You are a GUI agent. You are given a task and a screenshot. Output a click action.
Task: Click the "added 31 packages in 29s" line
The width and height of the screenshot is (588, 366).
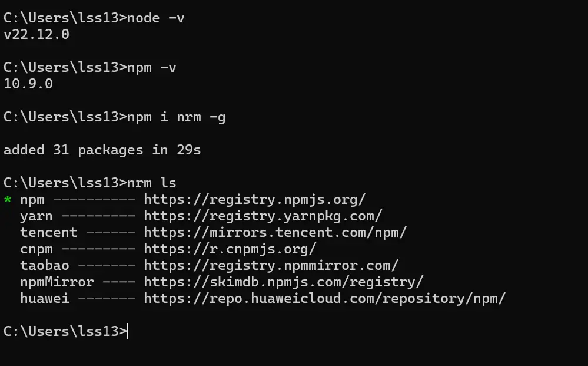[x=102, y=150]
